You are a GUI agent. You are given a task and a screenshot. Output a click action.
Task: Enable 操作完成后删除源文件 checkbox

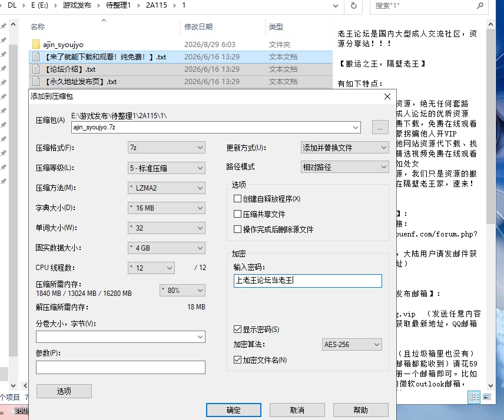tap(237, 229)
